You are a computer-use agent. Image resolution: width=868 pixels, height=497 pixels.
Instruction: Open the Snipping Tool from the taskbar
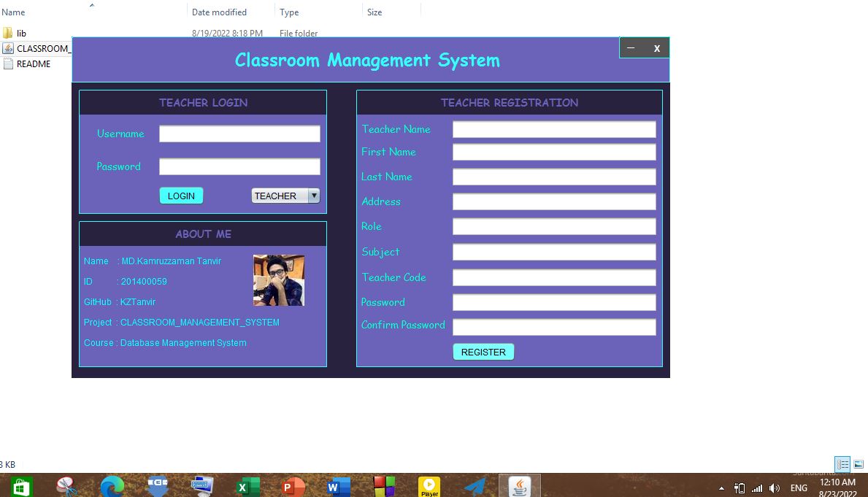pos(68,485)
